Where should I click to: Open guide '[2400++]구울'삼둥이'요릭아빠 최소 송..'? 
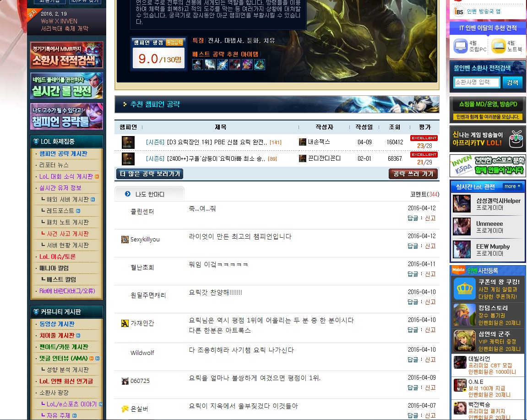click(216, 159)
